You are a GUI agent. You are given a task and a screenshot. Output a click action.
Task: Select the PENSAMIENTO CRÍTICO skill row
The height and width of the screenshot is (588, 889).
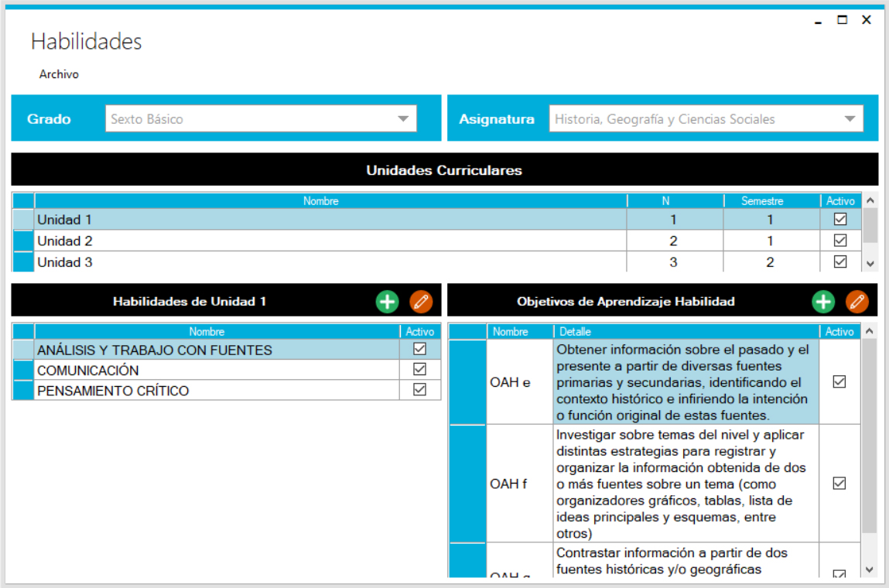click(x=226, y=391)
